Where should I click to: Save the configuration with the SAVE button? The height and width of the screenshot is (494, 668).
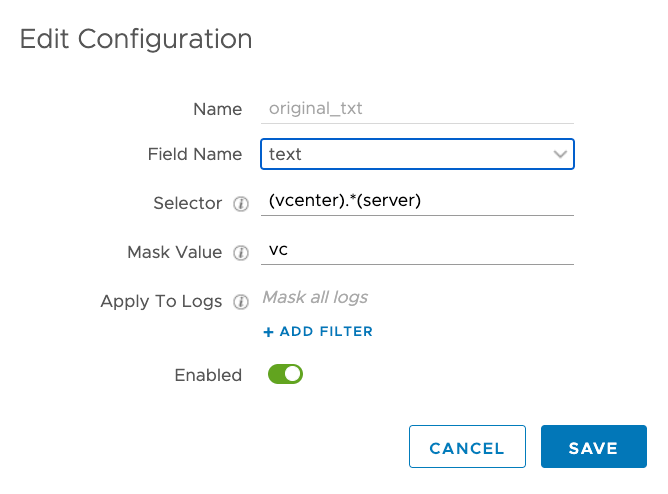pos(593,447)
